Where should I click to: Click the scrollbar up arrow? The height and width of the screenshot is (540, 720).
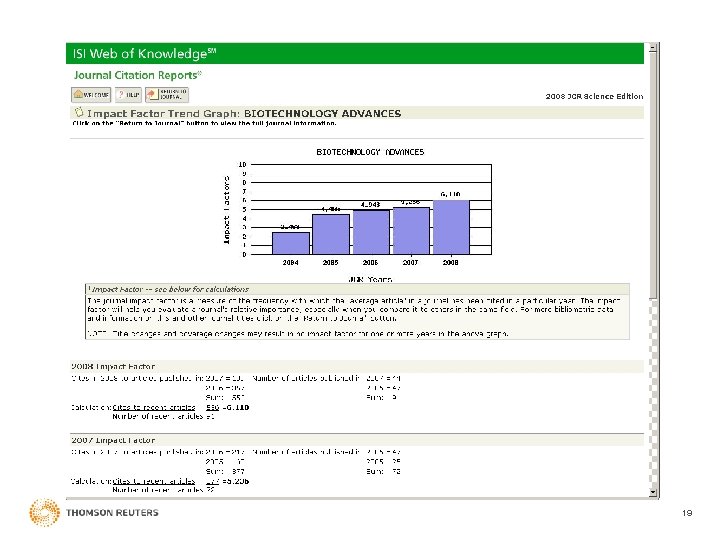click(x=653, y=47)
